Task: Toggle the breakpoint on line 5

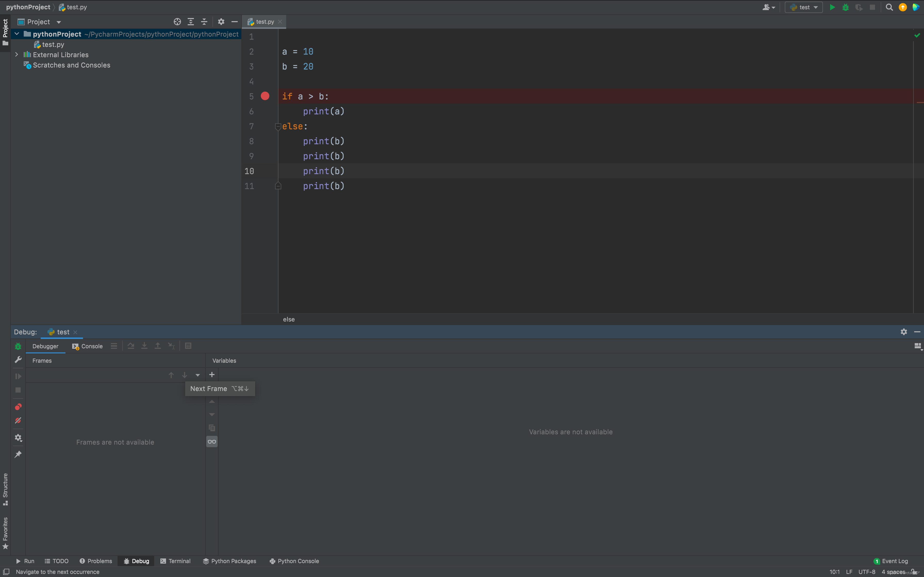Action: [x=265, y=96]
